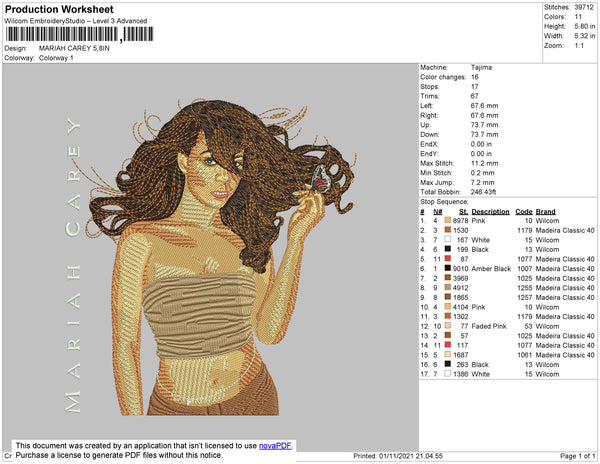Viewport: 600px width, 464px height.
Task: Click the "St." column header
Action: click(x=463, y=212)
